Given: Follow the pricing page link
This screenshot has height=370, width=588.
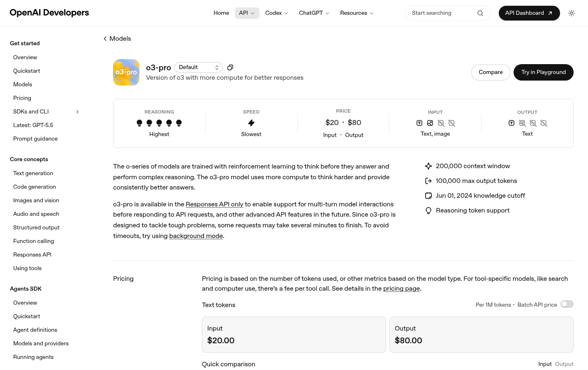Looking at the screenshot, I should [401, 289].
